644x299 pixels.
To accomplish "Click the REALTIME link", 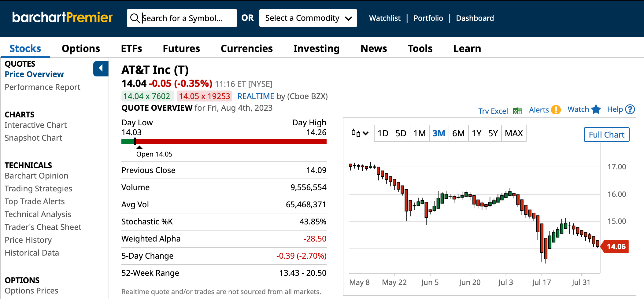I will 256,96.
